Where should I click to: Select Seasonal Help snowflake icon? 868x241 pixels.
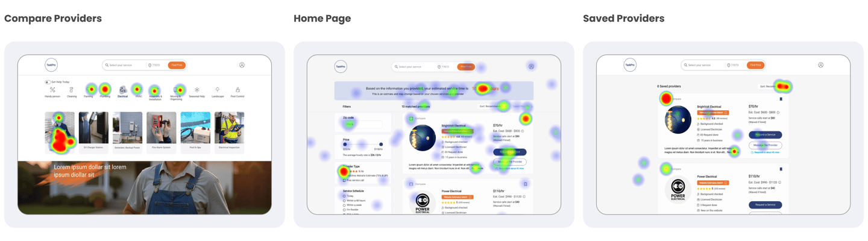197,90
